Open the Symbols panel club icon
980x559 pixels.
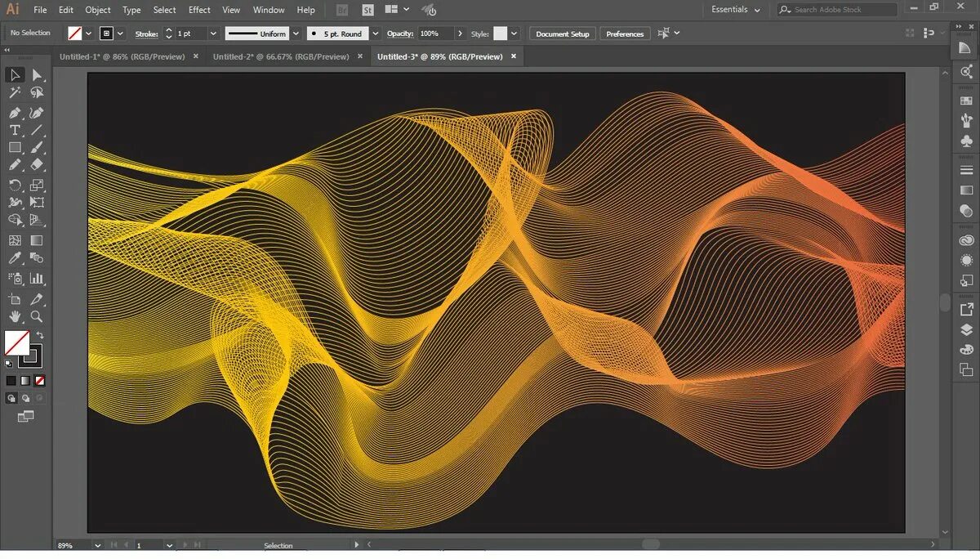pos(967,141)
